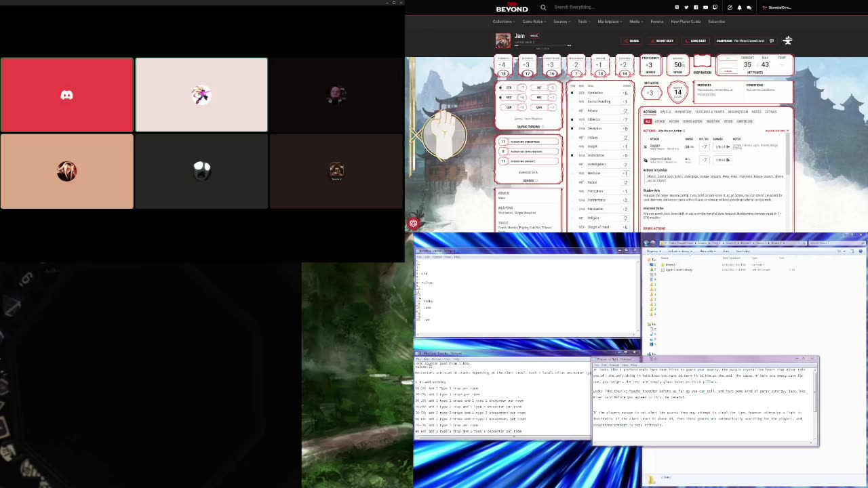Click the Share button
Image resolution: width=868 pixels, height=488 pixels.
coord(632,41)
